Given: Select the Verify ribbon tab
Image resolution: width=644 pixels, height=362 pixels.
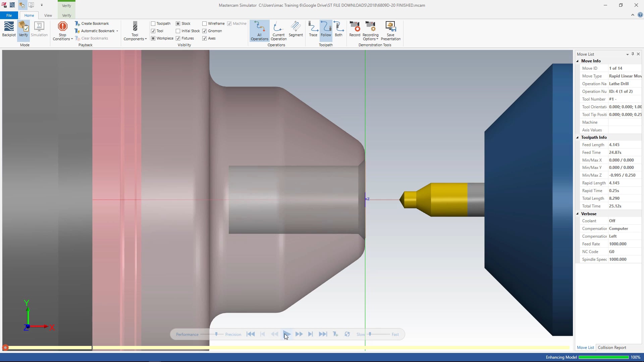Looking at the screenshot, I should point(66,15).
